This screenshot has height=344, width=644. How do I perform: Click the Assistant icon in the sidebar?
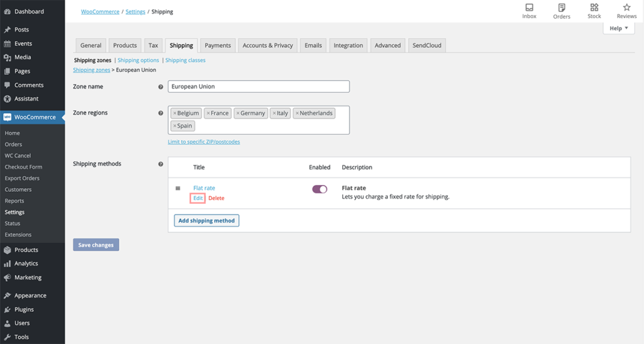(7, 99)
